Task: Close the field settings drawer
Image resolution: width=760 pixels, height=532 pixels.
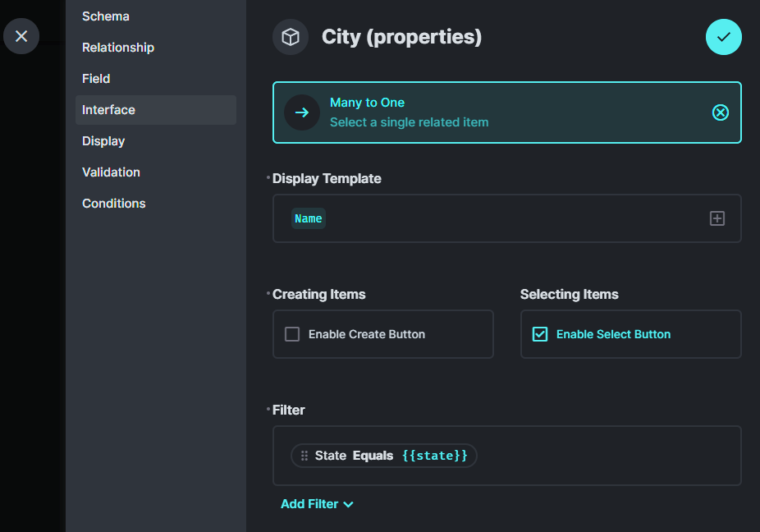Action: point(21,36)
